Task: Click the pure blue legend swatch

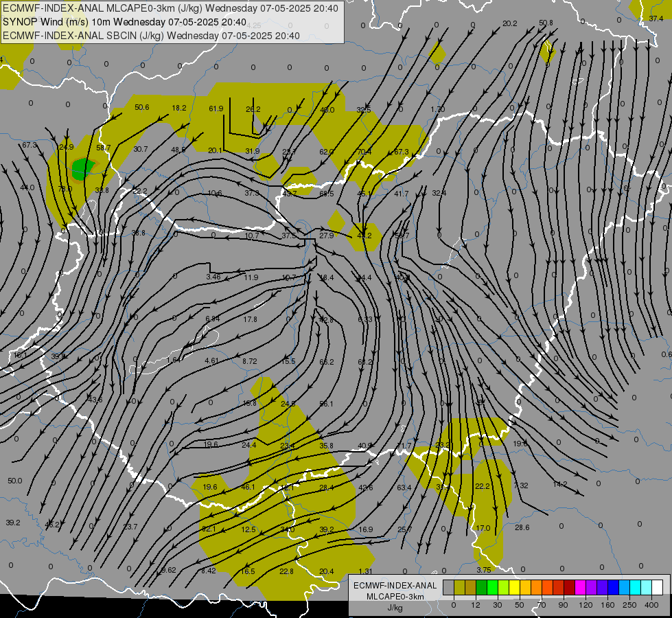Action: tap(613, 587)
